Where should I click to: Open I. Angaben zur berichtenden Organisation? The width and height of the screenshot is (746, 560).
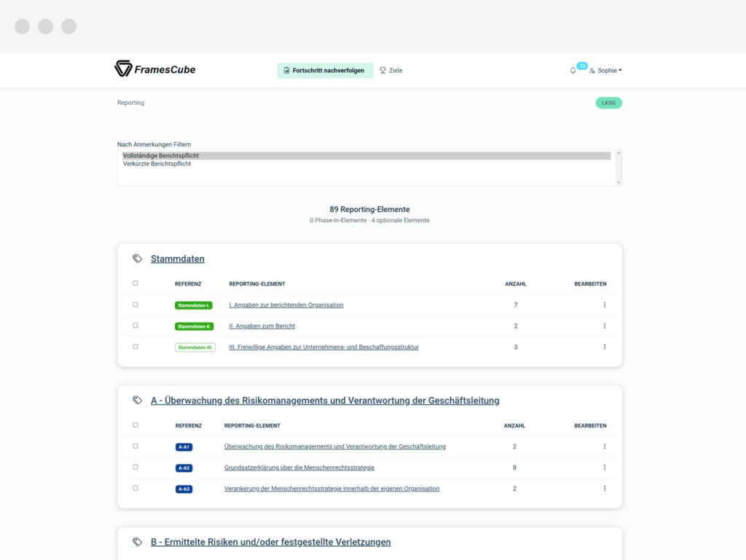tap(286, 304)
